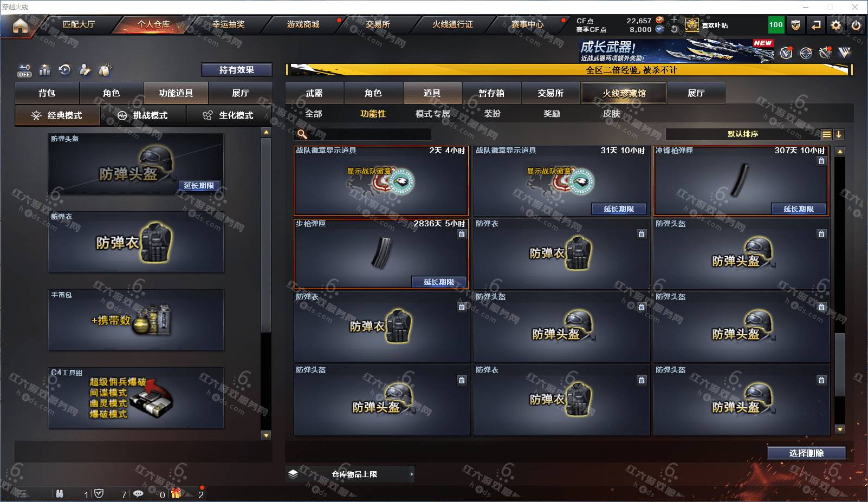Click the ranking podium icon
868x502 pixels.
[x=45, y=70]
